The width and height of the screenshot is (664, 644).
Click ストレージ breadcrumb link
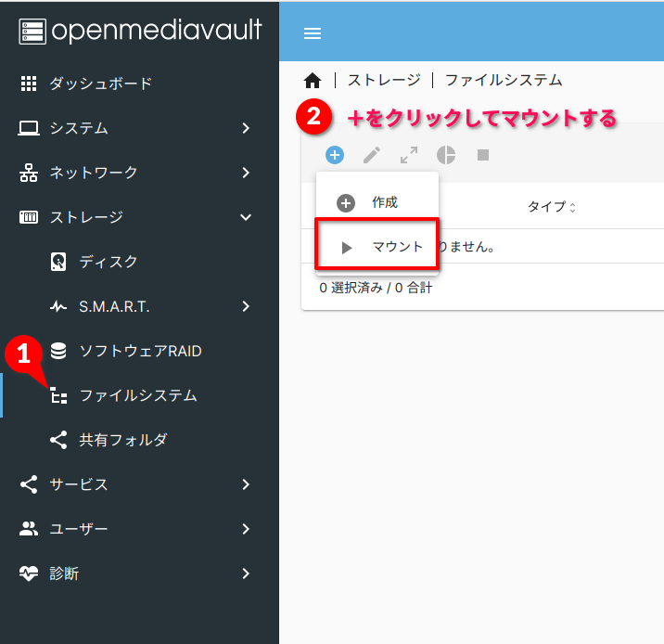point(384,80)
